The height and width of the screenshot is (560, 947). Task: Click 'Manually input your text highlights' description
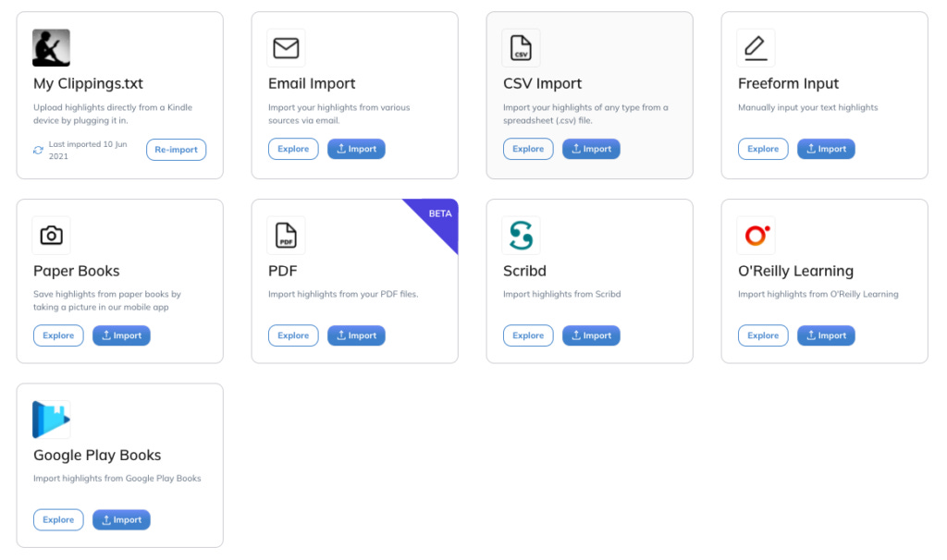click(808, 107)
